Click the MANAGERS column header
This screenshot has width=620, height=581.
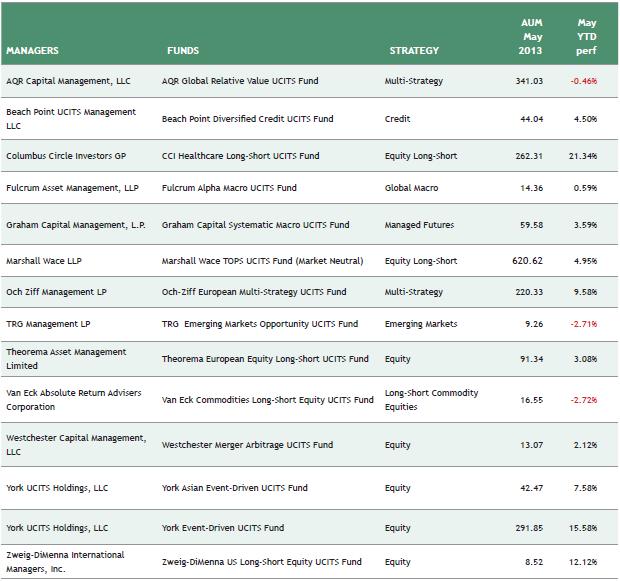click(33, 50)
